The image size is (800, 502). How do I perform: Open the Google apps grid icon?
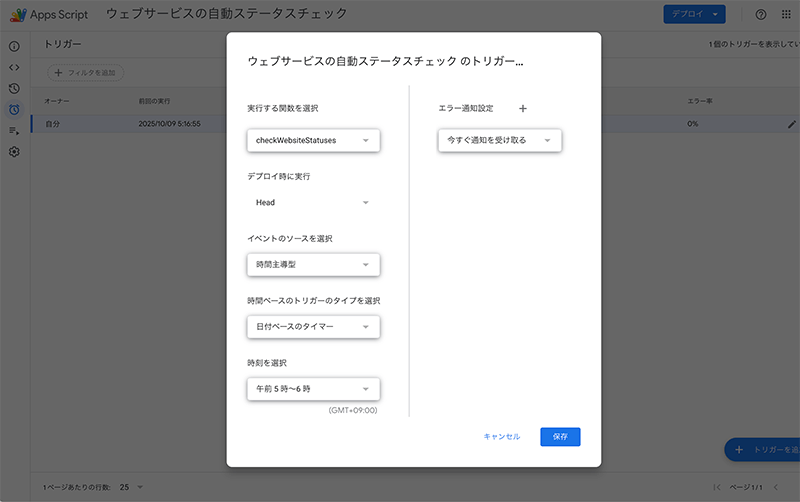point(786,14)
